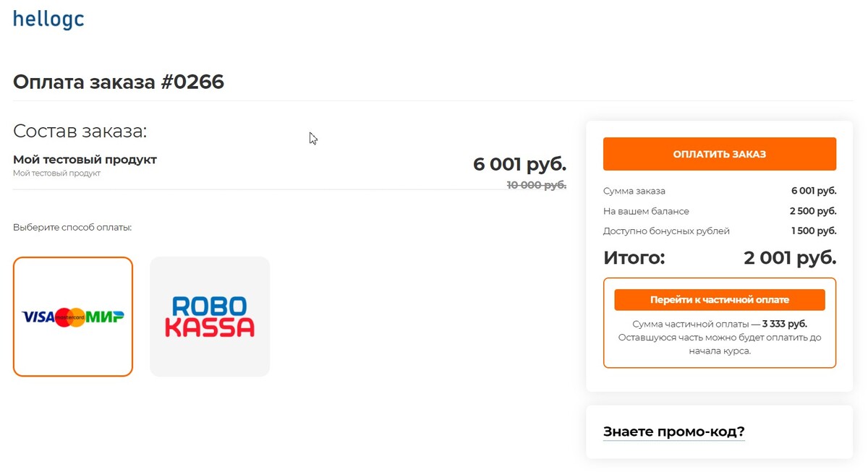The image size is (868, 472).
Task: Click the blue ROBO text logo
Action: coord(210,306)
